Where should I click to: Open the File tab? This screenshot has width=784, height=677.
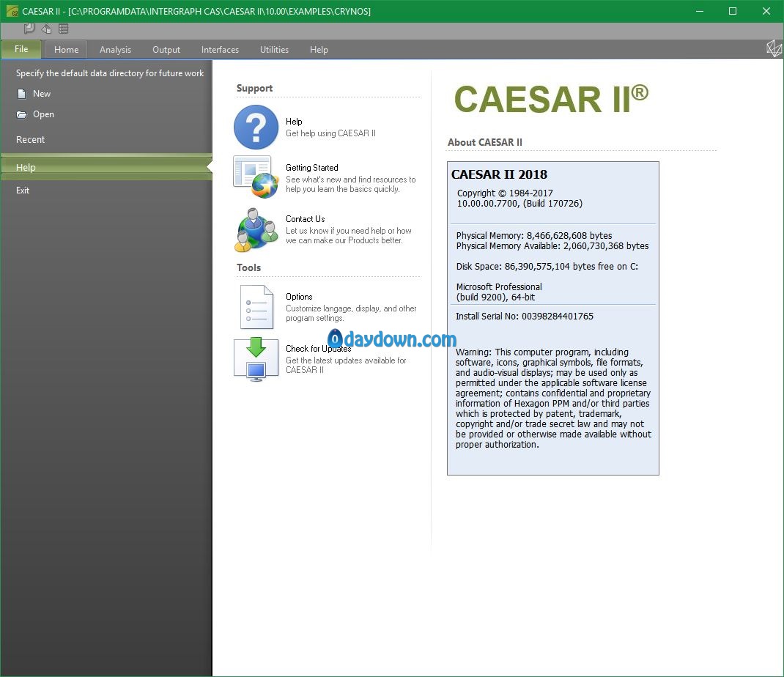[x=21, y=49]
